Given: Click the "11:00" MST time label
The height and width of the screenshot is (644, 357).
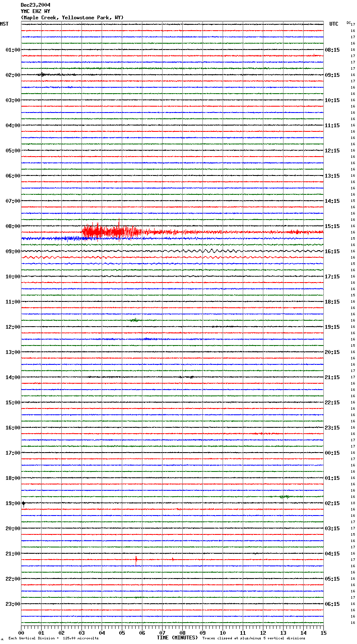Looking at the screenshot, I should click(13, 302).
